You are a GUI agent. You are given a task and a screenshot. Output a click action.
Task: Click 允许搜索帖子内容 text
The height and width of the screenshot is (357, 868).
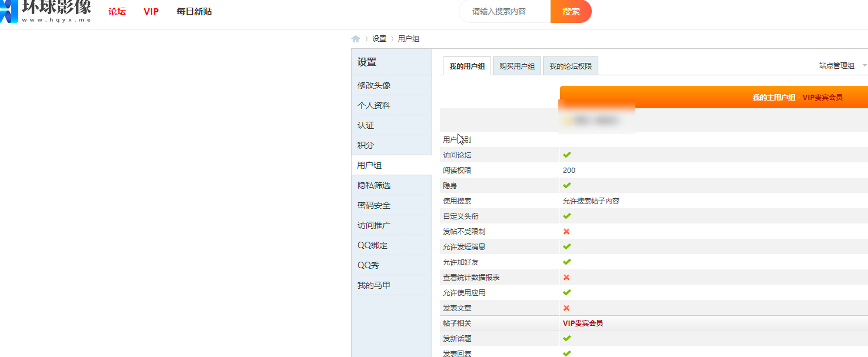591,201
